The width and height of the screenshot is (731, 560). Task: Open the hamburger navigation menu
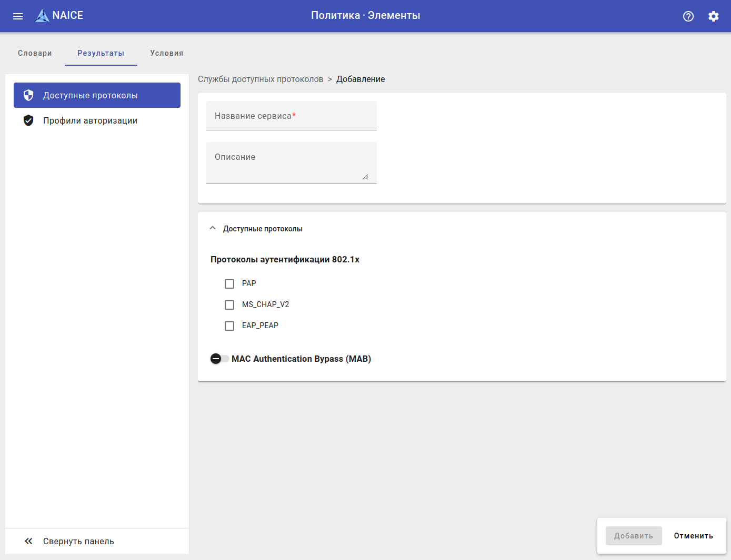[x=18, y=16]
